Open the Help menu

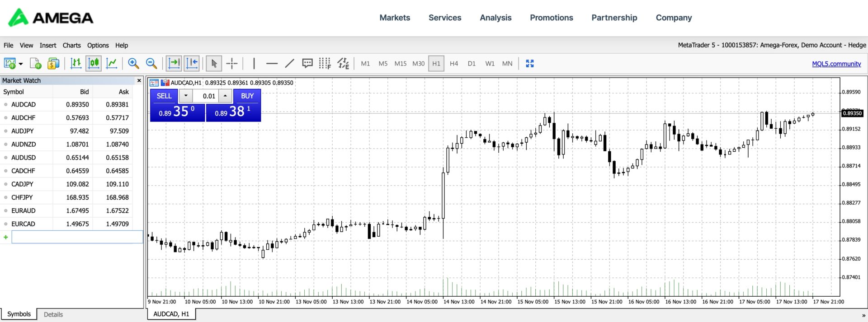click(122, 45)
